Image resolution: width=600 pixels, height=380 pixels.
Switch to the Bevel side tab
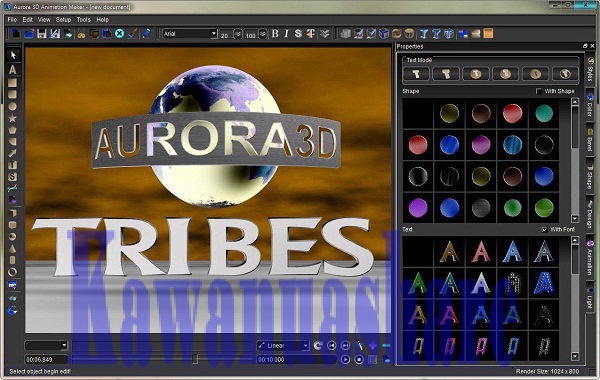(x=590, y=140)
